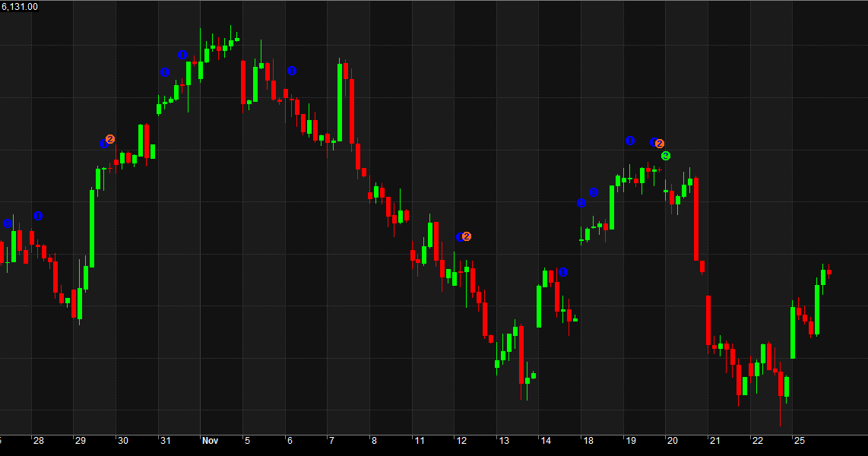Viewport: 868px width, 456px height.
Task: Click date label 20 on time axis
Action: point(673,441)
